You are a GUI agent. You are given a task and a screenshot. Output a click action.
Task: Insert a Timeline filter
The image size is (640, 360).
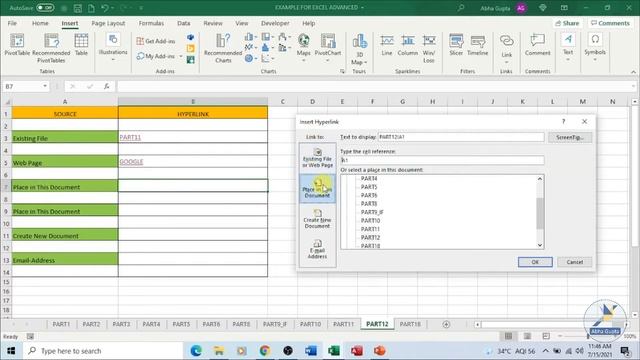(478, 45)
